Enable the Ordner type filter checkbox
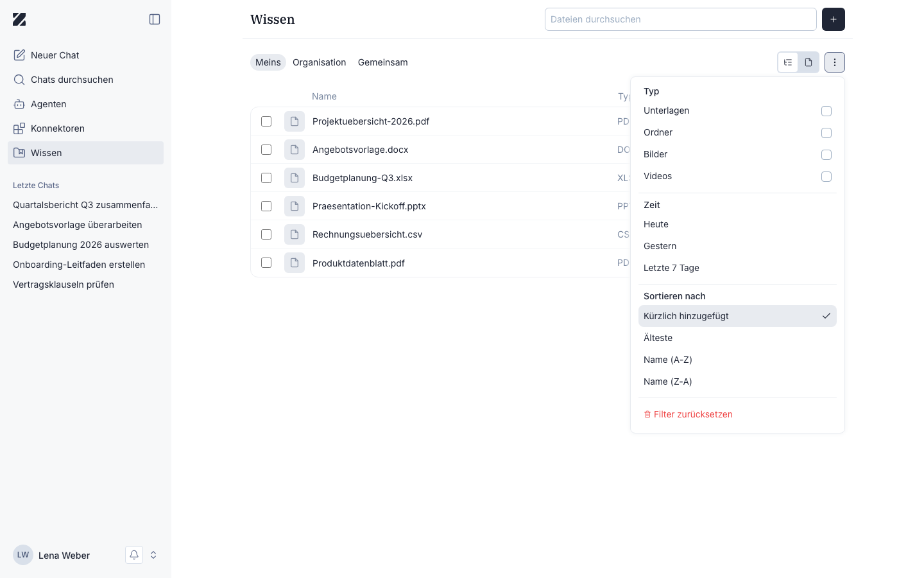Viewport: 924px width, 578px height. point(826,133)
